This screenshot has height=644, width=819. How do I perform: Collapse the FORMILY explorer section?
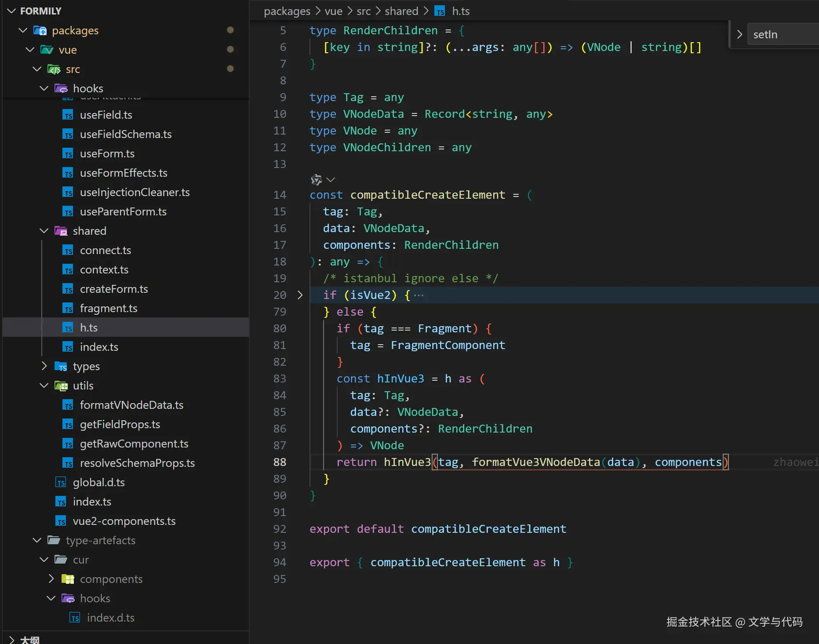(11, 11)
